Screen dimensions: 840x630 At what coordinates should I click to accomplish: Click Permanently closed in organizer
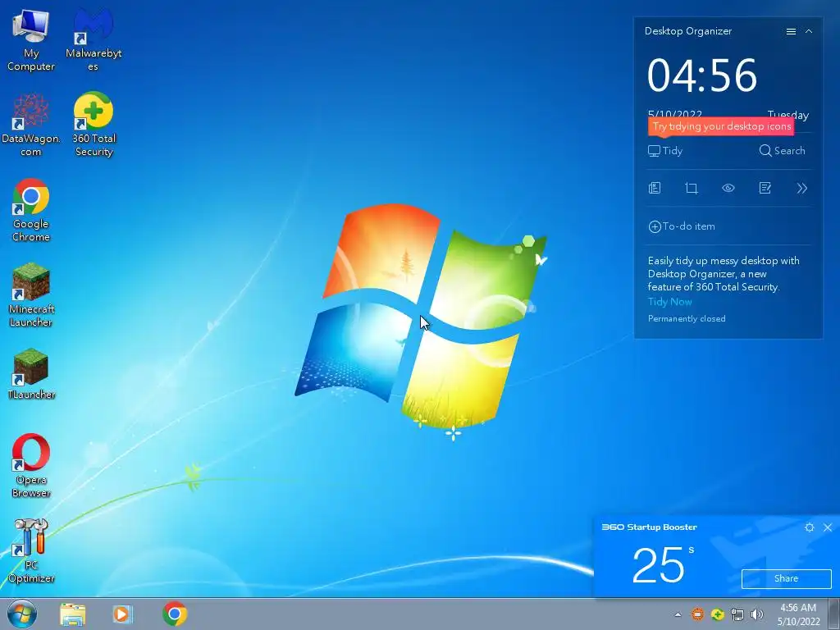click(687, 319)
